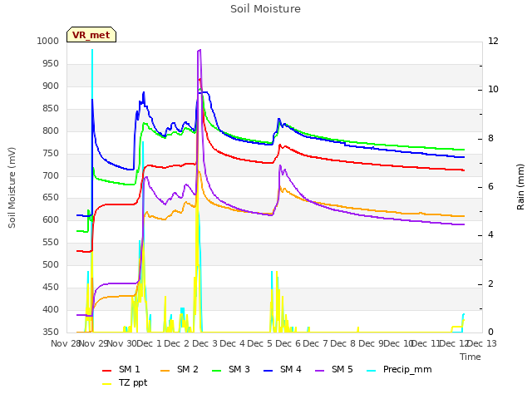Toggle the SM 1 legend entry

click(x=121, y=369)
